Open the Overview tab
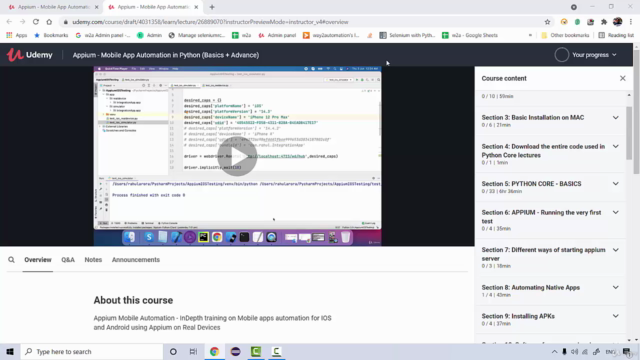 point(38,260)
